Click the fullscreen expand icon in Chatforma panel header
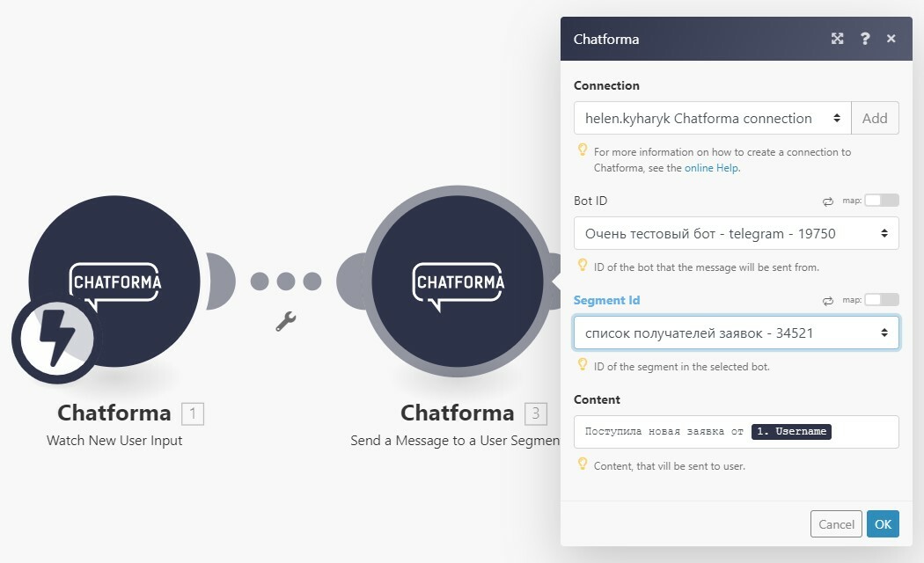Viewport: 924px width, 563px height. coord(837,39)
